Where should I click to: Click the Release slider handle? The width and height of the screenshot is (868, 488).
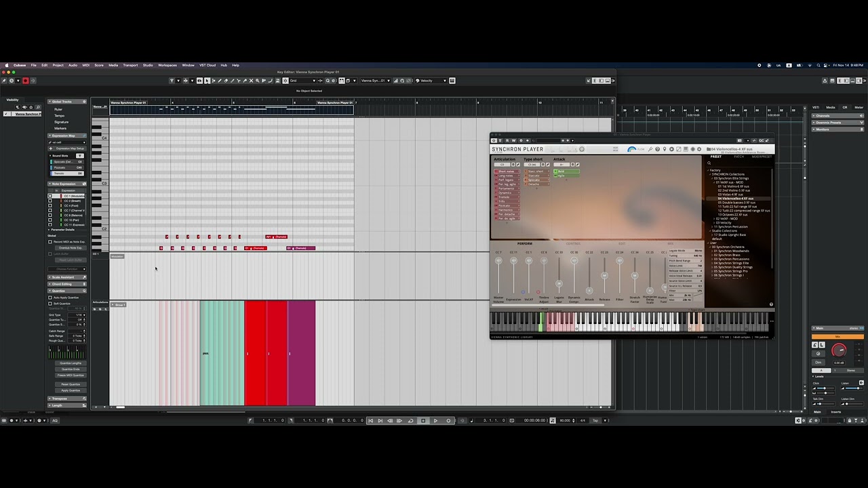click(x=604, y=275)
